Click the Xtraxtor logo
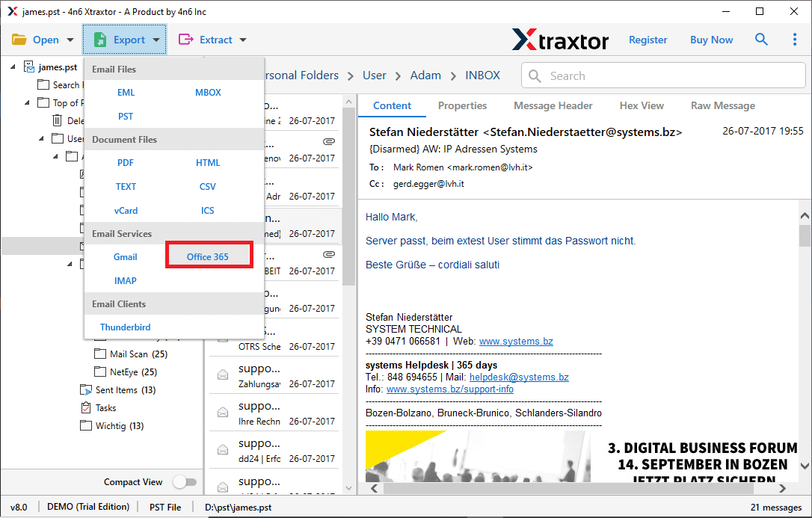The width and height of the screenshot is (812, 518). (x=560, y=40)
